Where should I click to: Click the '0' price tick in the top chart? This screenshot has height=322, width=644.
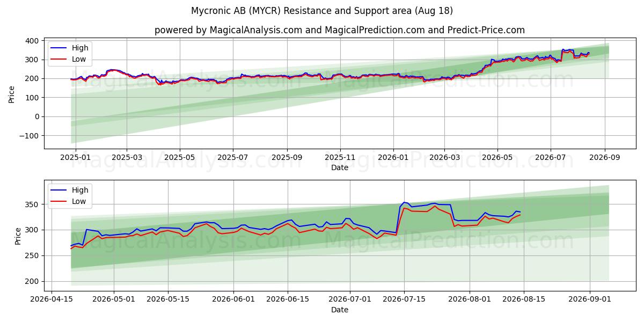coord(36,116)
